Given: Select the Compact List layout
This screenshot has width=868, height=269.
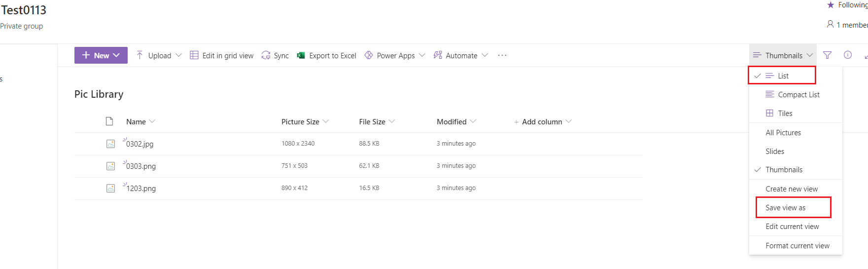Looking at the screenshot, I should pyautogui.click(x=796, y=94).
